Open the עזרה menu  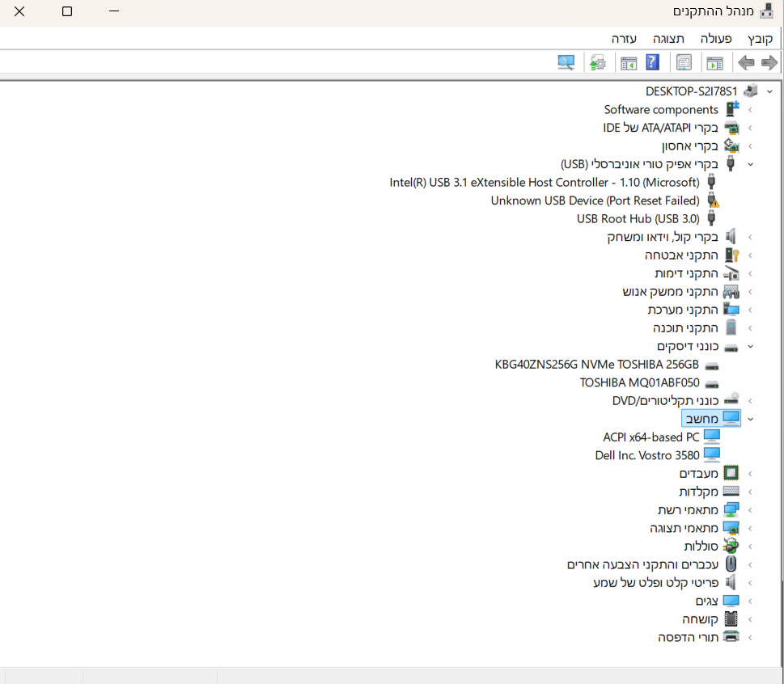[624, 39]
